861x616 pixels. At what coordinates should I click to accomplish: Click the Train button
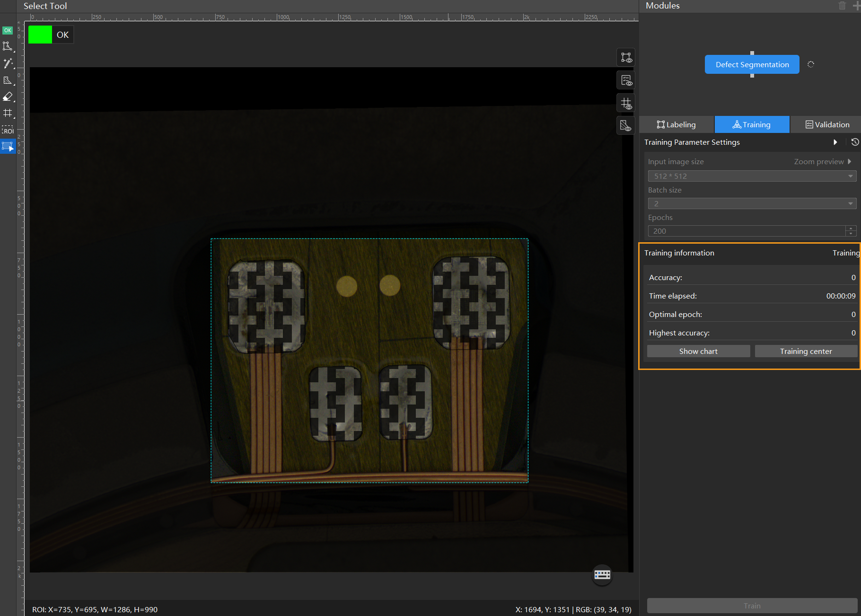click(x=752, y=606)
